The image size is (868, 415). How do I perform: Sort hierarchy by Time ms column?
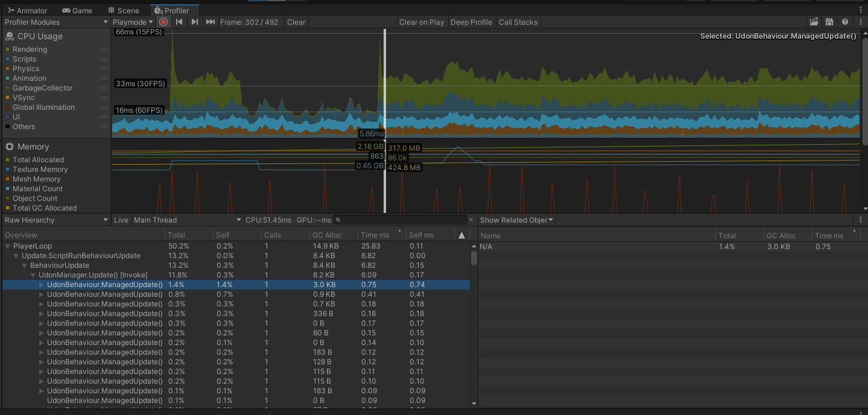(x=381, y=235)
